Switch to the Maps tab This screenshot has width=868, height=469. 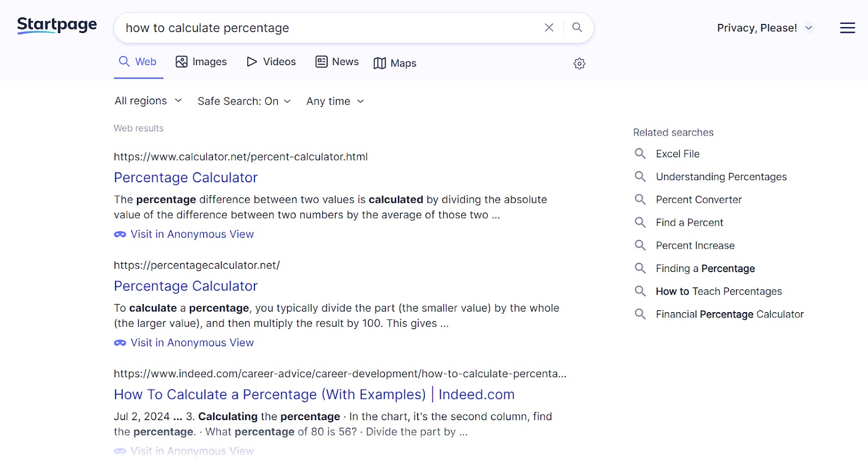pyautogui.click(x=395, y=64)
